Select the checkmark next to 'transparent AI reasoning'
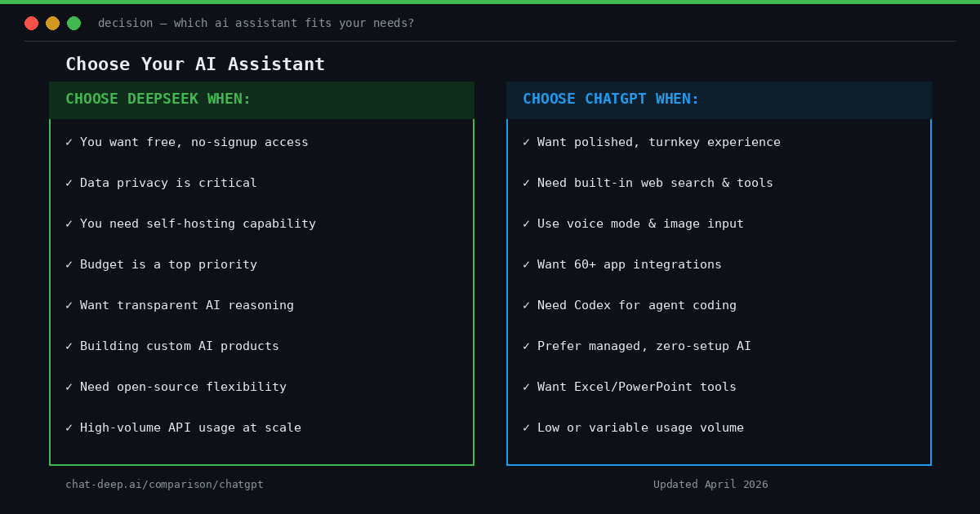Image resolution: width=980 pixels, height=514 pixels. (x=69, y=305)
